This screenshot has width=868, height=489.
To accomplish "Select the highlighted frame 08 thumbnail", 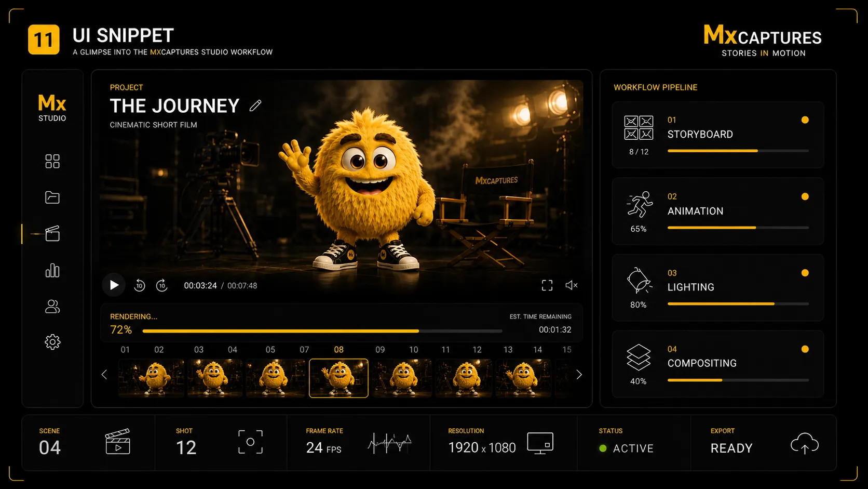I will click(x=338, y=378).
